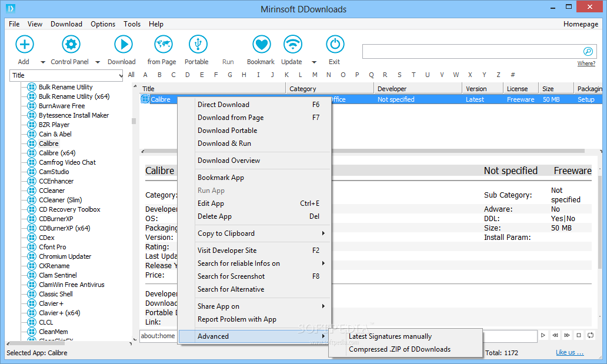Click the about:home address field
607x364 pixels.
click(158, 336)
